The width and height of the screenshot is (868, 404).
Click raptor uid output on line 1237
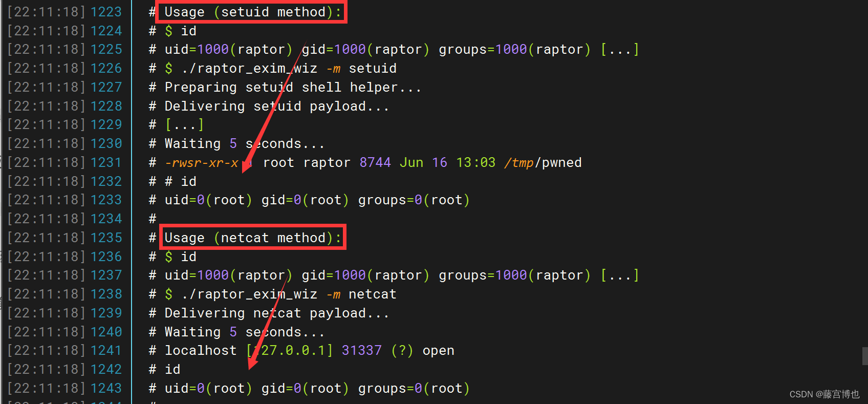[x=402, y=275]
